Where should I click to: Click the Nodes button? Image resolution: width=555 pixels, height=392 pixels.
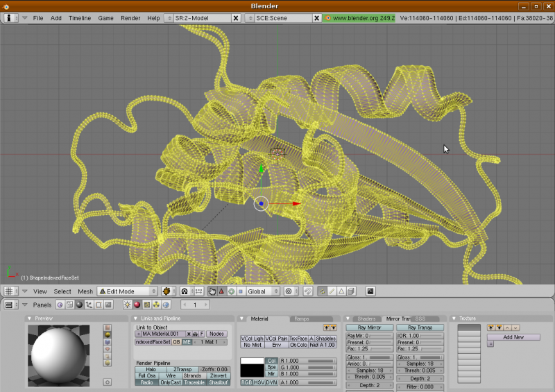coord(217,334)
